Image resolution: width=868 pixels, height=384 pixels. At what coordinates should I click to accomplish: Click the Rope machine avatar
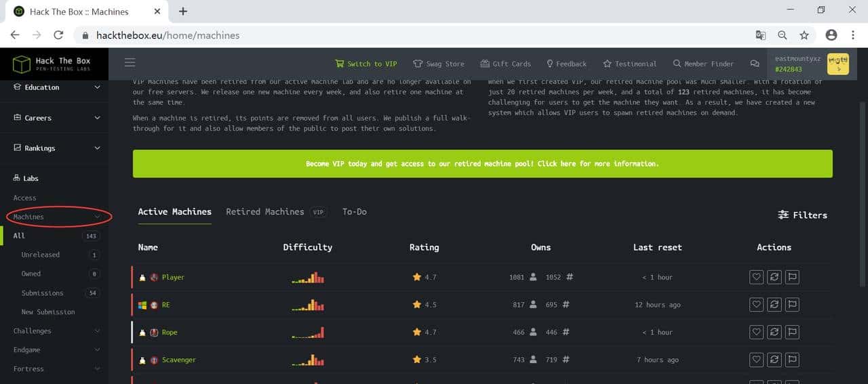(x=155, y=333)
